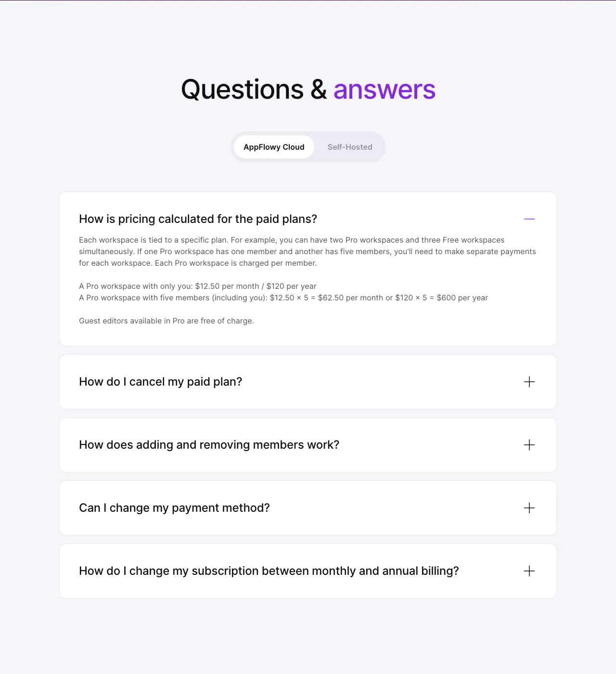Toggle back to AppFlowy Cloud pricing
This screenshot has width=616, height=674.
point(274,147)
